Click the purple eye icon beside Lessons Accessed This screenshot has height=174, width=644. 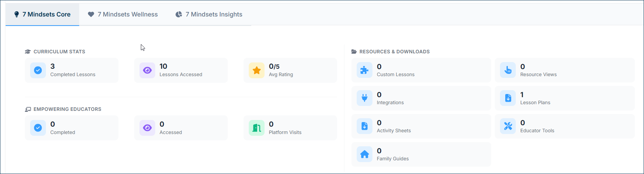tap(147, 70)
